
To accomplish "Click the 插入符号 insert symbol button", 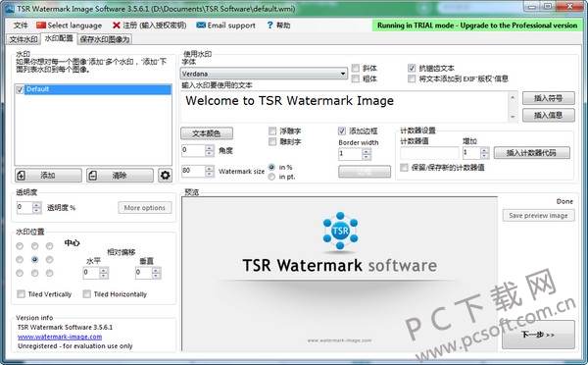I will coord(548,98).
